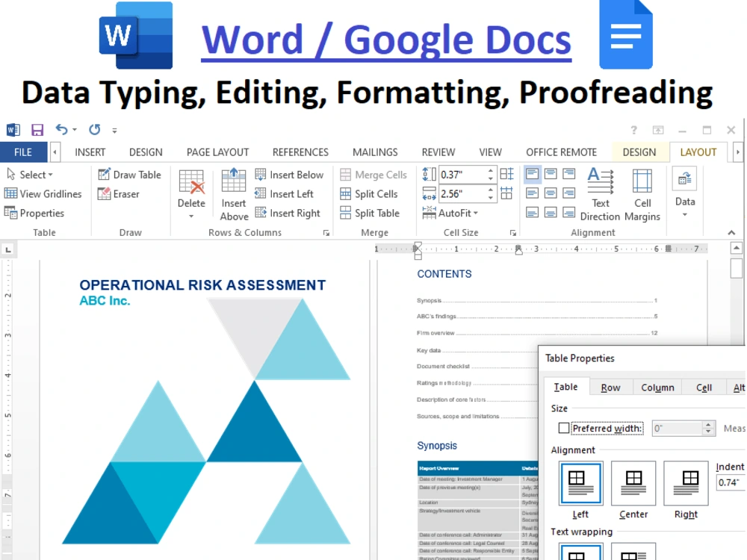Check the Preferred width checkbox
This screenshot has height=560, width=747.
(563, 428)
